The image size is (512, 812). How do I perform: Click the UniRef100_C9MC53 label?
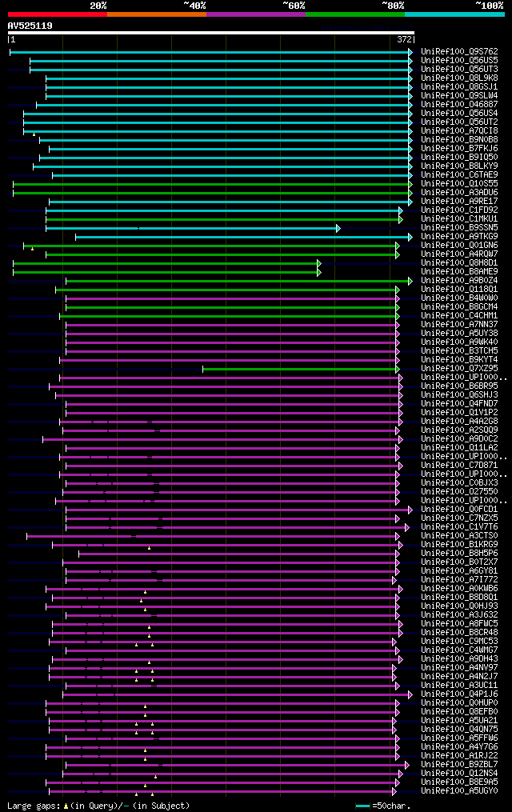[460, 642]
